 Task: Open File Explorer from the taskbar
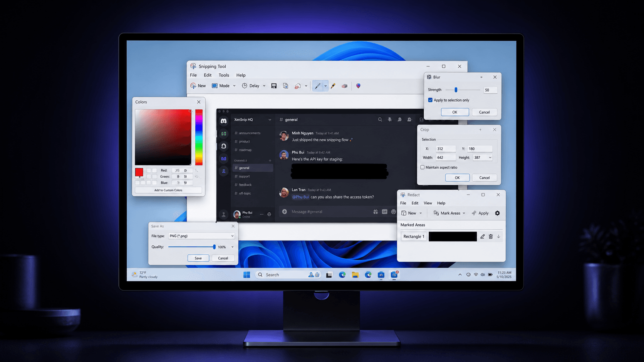[x=355, y=275]
